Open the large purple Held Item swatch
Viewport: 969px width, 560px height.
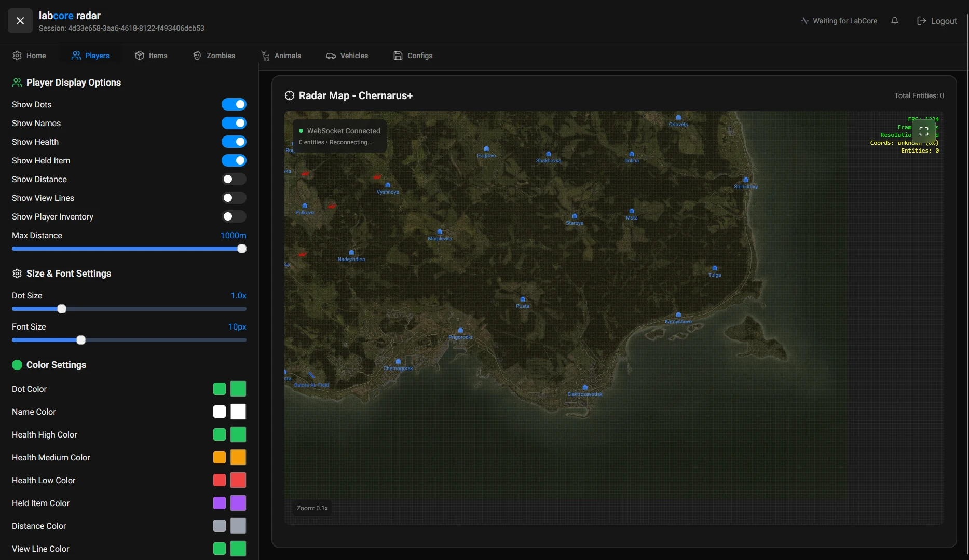238,503
